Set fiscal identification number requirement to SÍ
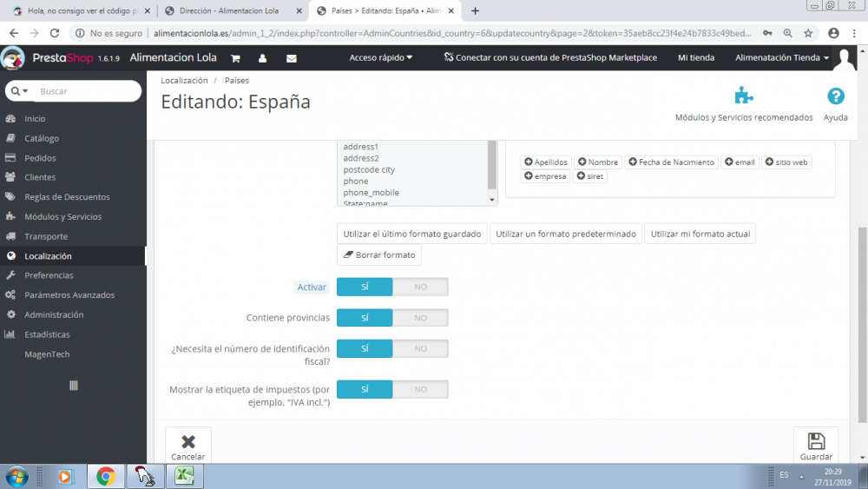 point(365,349)
